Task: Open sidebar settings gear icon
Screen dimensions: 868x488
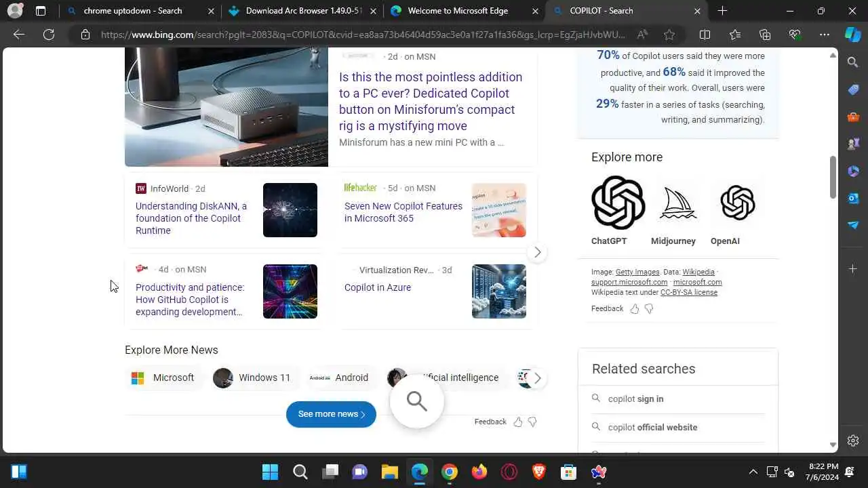Action: point(853,441)
